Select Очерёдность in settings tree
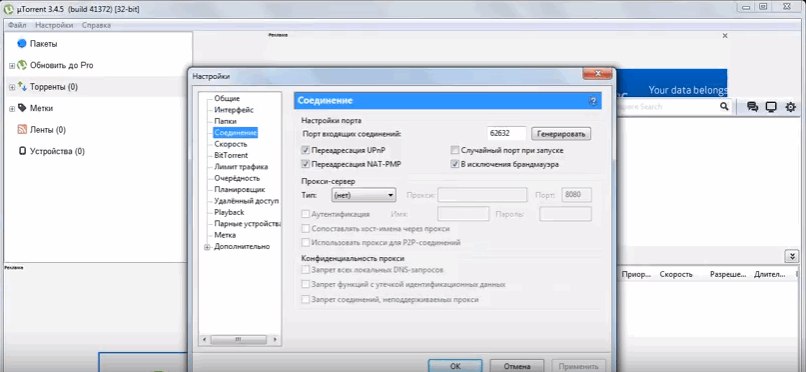This screenshot has width=806, height=372. pyautogui.click(x=237, y=178)
